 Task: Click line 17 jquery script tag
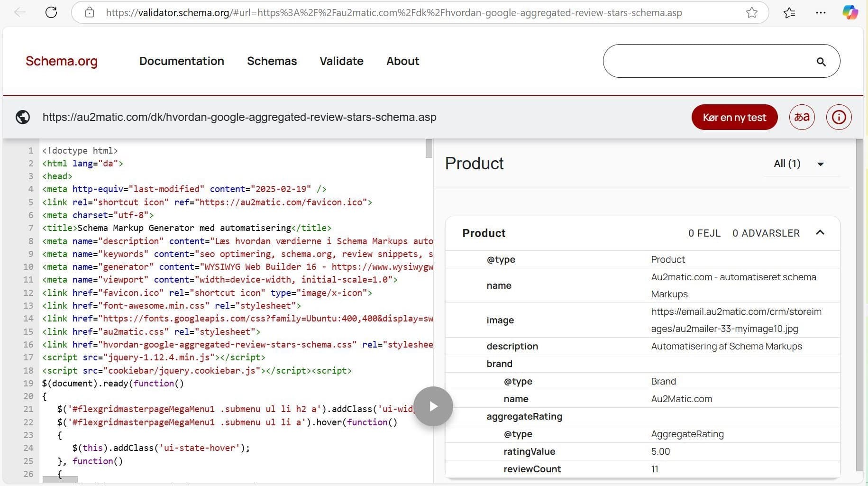click(x=154, y=358)
